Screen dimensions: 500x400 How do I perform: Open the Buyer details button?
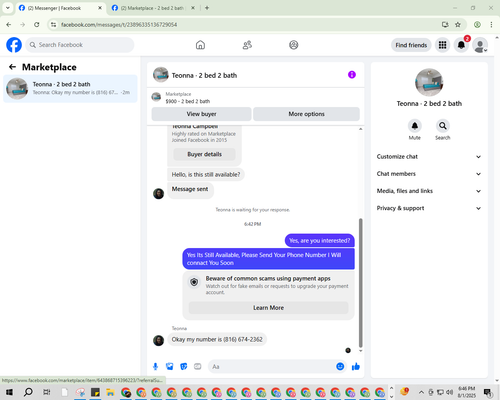pyautogui.click(x=204, y=154)
